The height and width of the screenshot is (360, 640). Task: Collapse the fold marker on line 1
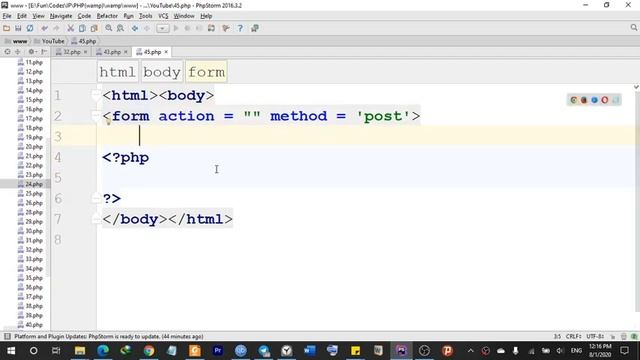[x=96, y=95]
